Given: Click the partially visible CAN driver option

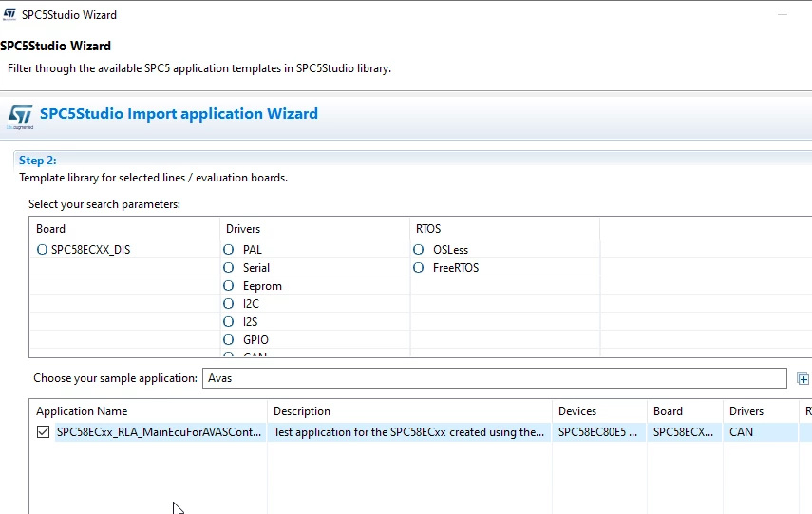Looking at the screenshot, I should coord(228,355).
